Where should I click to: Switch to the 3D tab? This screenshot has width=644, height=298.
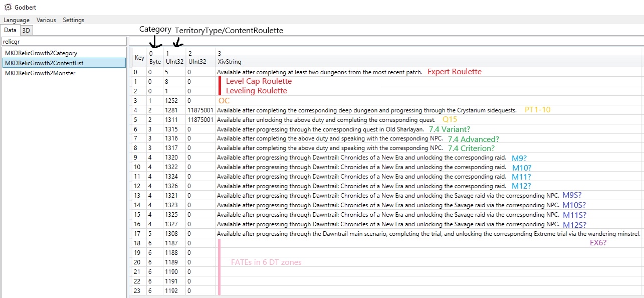[26, 30]
